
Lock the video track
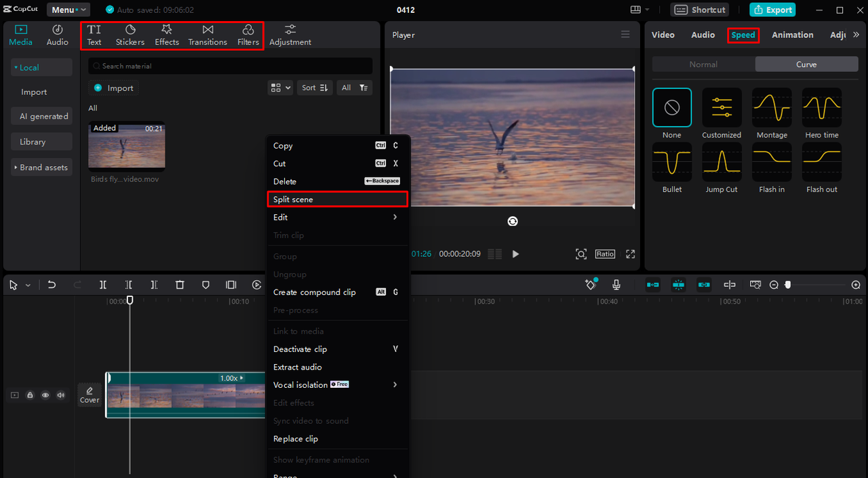pyautogui.click(x=30, y=395)
